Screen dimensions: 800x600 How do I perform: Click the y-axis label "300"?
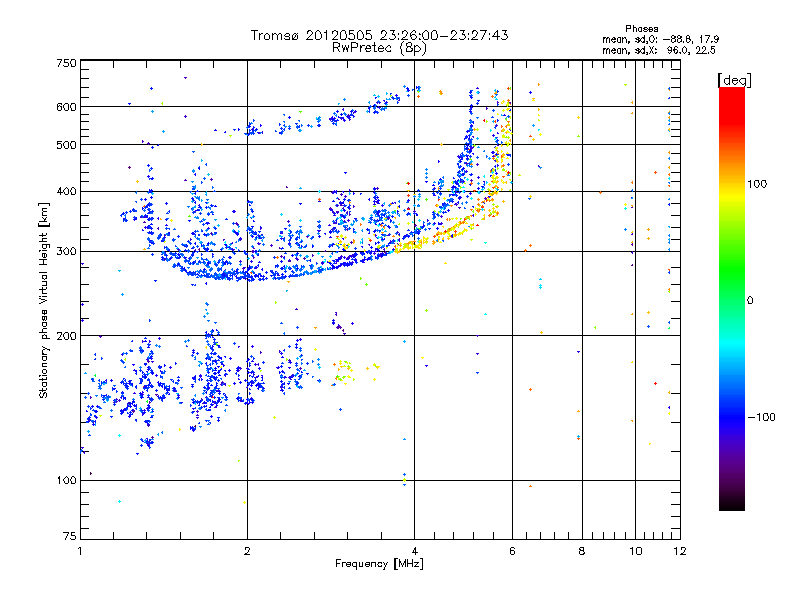pos(66,252)
